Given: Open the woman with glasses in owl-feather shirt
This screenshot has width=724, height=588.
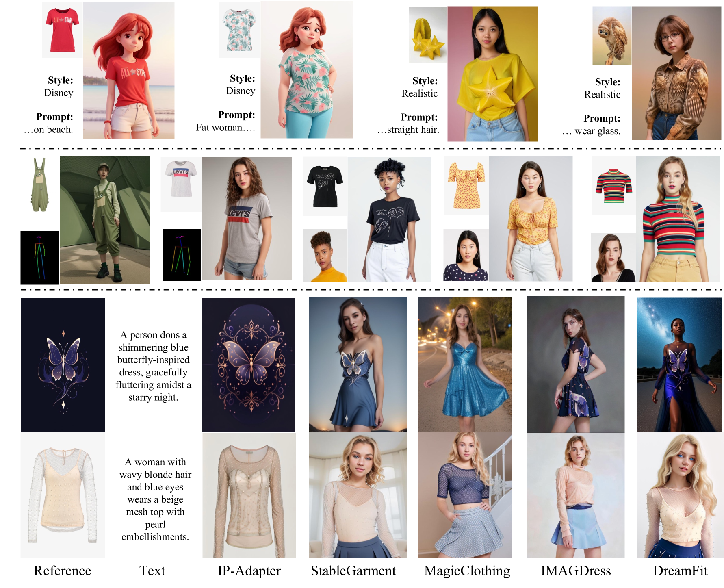Looking at the screenshot, I should [676, 73].
